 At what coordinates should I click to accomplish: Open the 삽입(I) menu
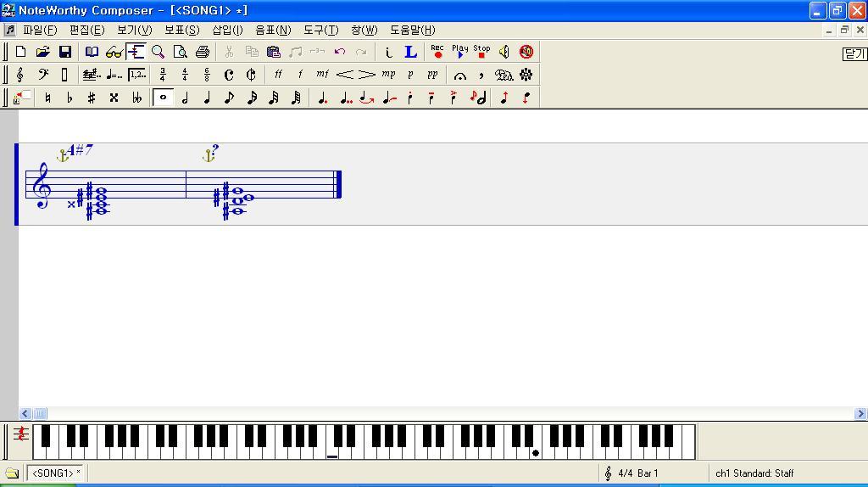coord(227,30)
